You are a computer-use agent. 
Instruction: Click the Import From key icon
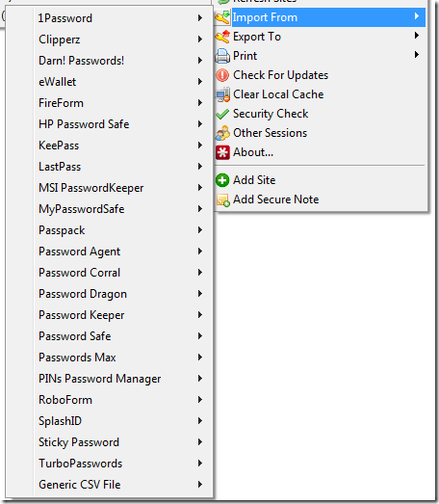click(222, 17)
